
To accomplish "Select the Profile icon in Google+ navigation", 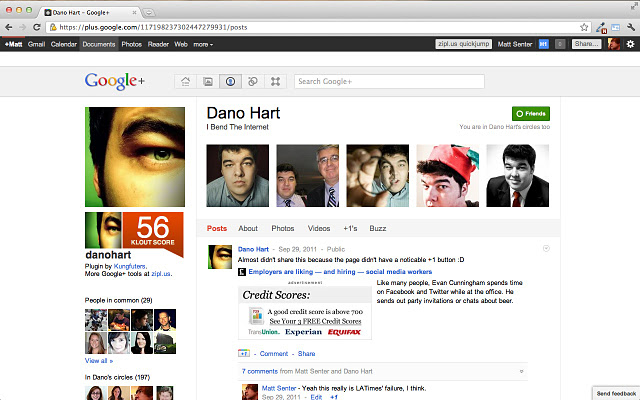I will [230, 81].
